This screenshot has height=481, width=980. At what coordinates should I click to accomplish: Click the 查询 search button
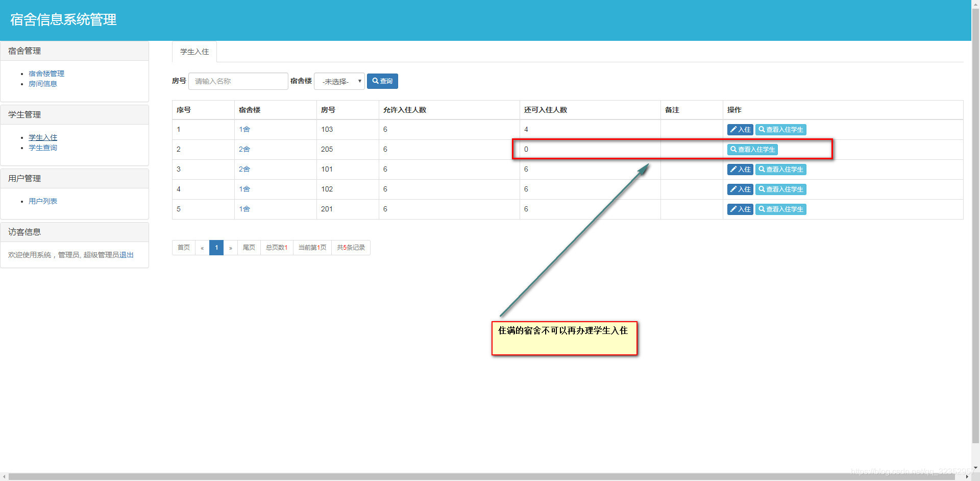click(x=382, y=81)
